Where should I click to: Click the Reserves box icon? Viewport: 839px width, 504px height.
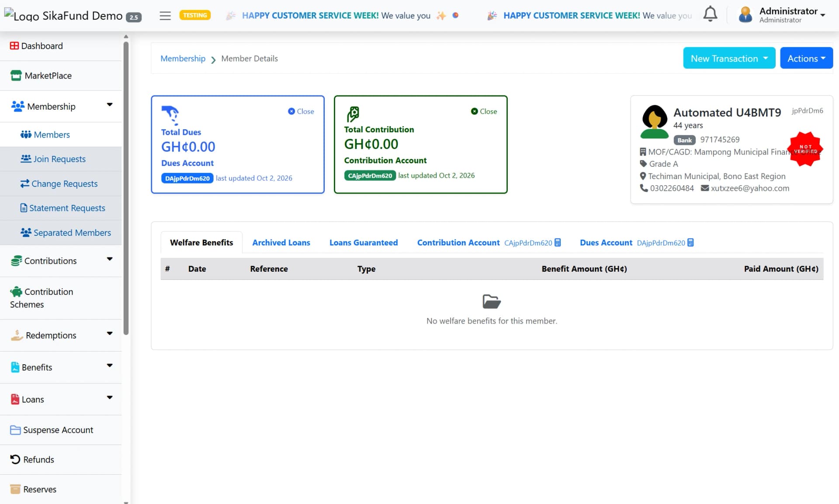click(15, 489)
